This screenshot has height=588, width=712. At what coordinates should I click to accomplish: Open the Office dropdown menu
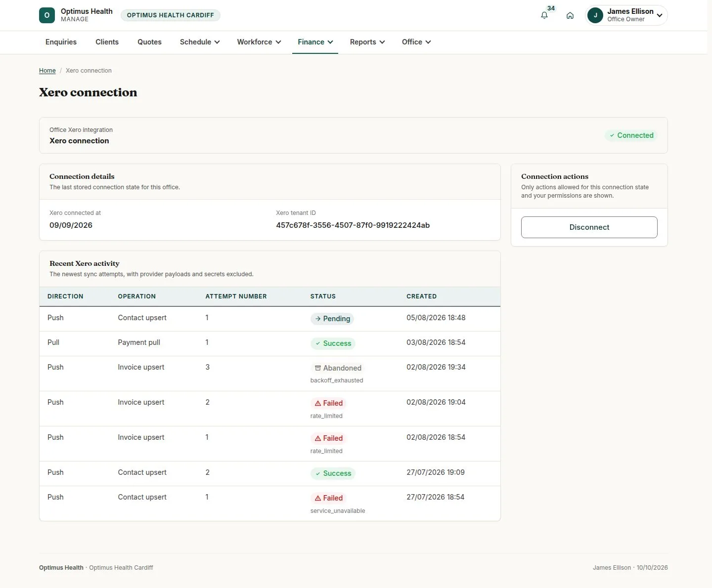416,42
